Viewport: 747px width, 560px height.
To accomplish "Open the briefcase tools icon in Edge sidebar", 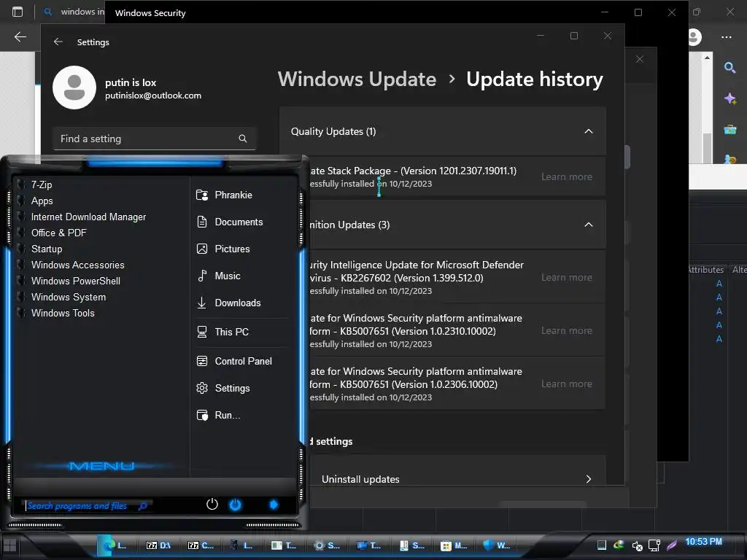I will (x=729, y=130).
